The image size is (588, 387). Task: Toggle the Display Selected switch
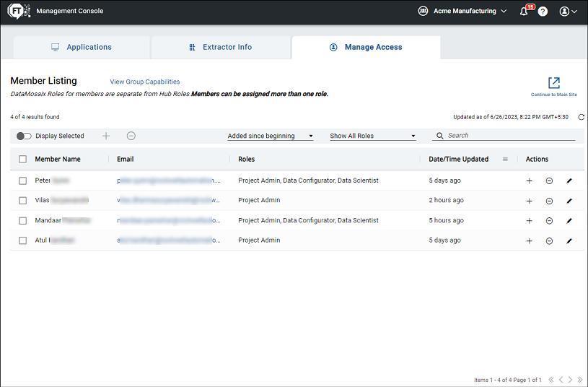coord(24,136)
